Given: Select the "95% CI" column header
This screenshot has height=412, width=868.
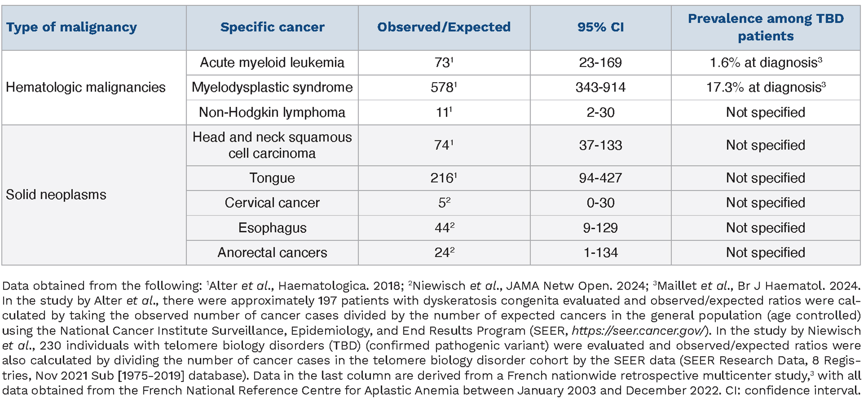Looking at the screenshot, I should (600, 27).
